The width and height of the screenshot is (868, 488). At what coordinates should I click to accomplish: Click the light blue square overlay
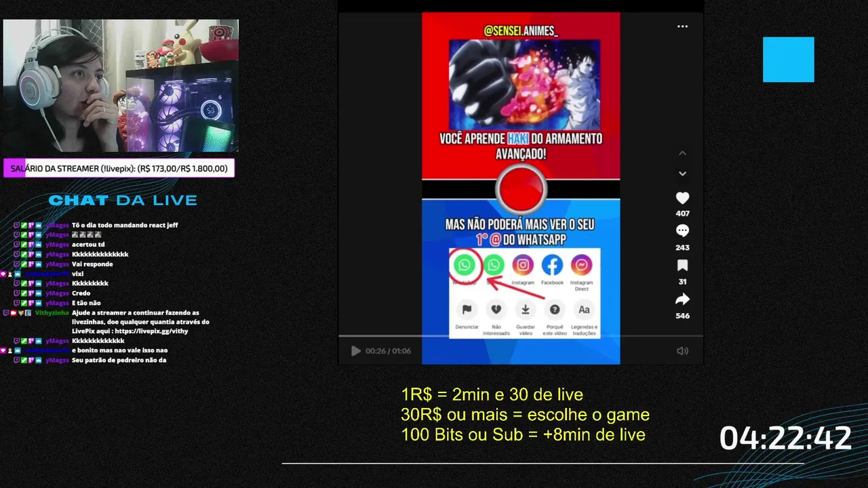click(788, 60)
